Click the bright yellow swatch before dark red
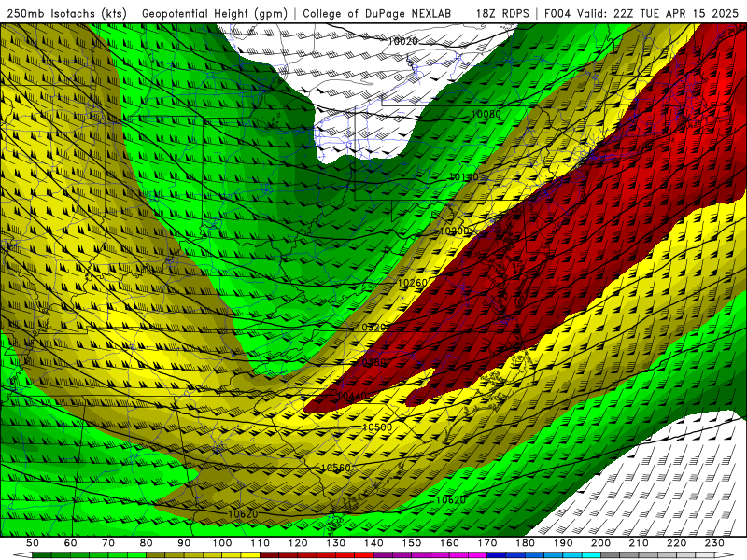The width and height of the screenshot is (747, 560). coord(250,555)
